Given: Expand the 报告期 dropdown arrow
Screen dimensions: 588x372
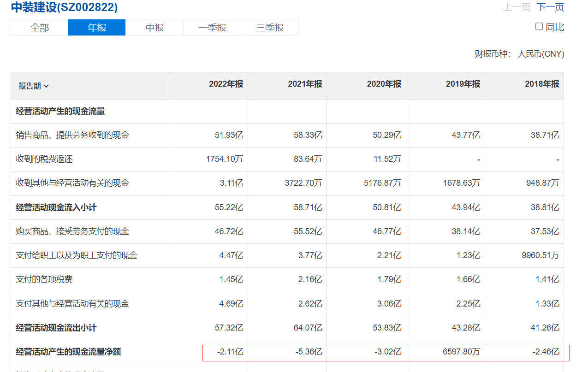Looking at the screenshot, I should coord(46,86).
